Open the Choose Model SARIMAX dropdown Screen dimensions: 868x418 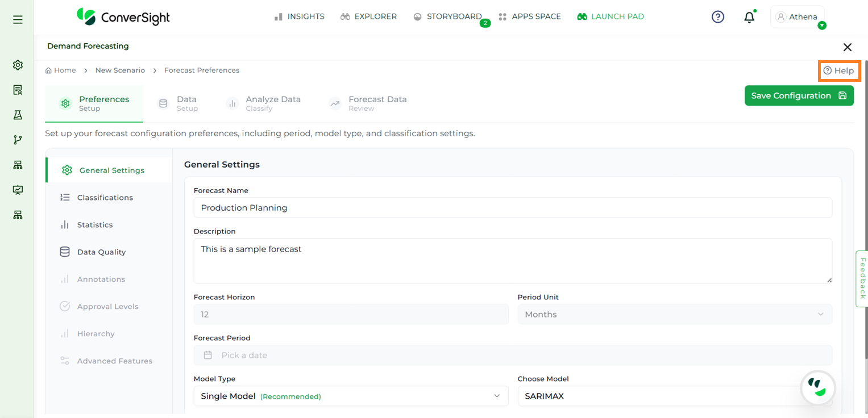[x=659, y=396]
